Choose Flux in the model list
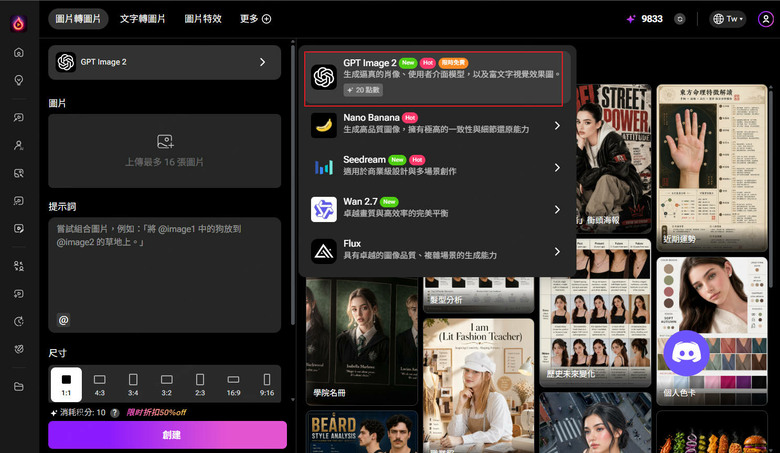The image size is (780, 453). (x=437, y=251)
